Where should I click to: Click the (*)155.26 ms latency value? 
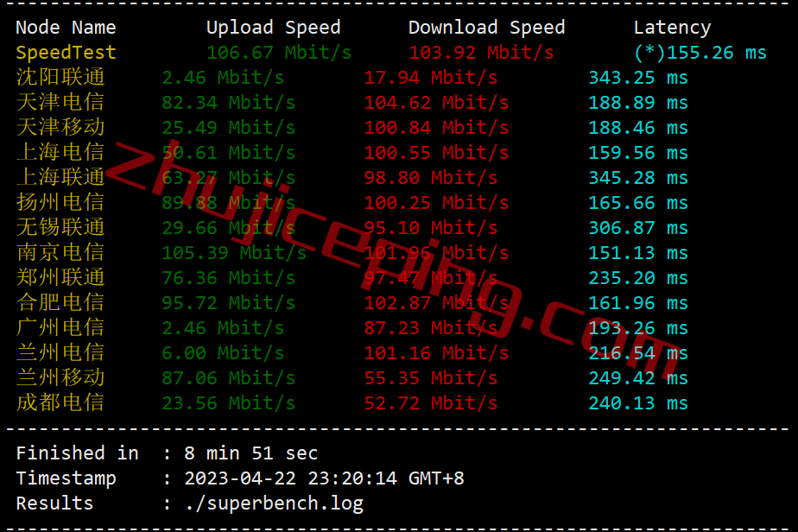click(700, 53)
